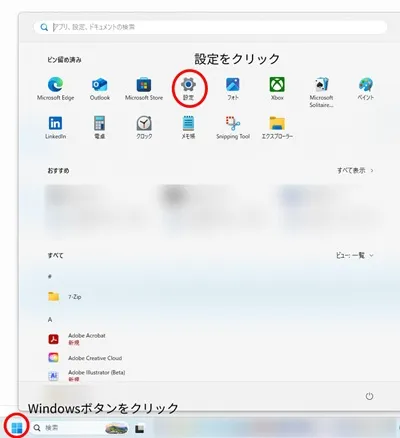Launch the ペイント (Paint) app
The image size is (400, 438).
point(366,89)
